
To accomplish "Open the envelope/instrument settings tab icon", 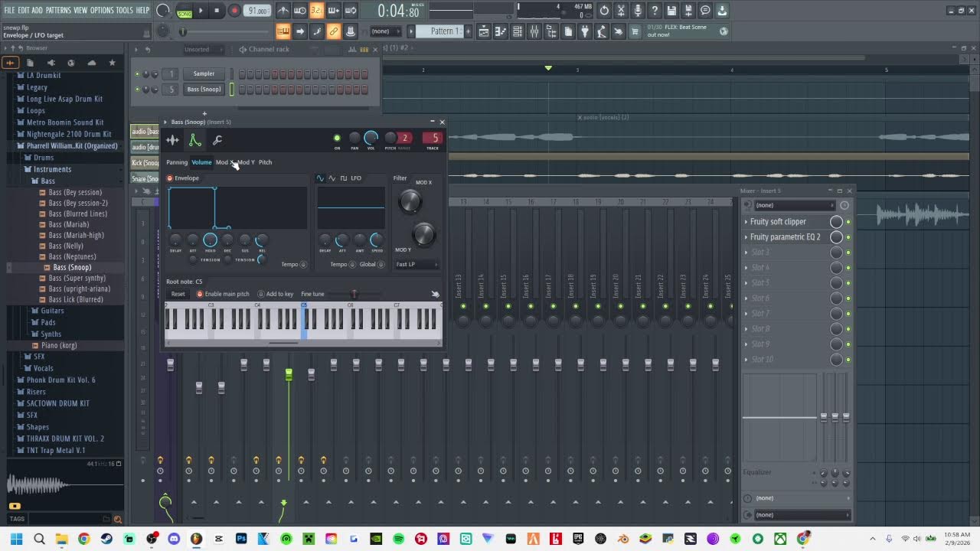I will click(x=195, y=140).
